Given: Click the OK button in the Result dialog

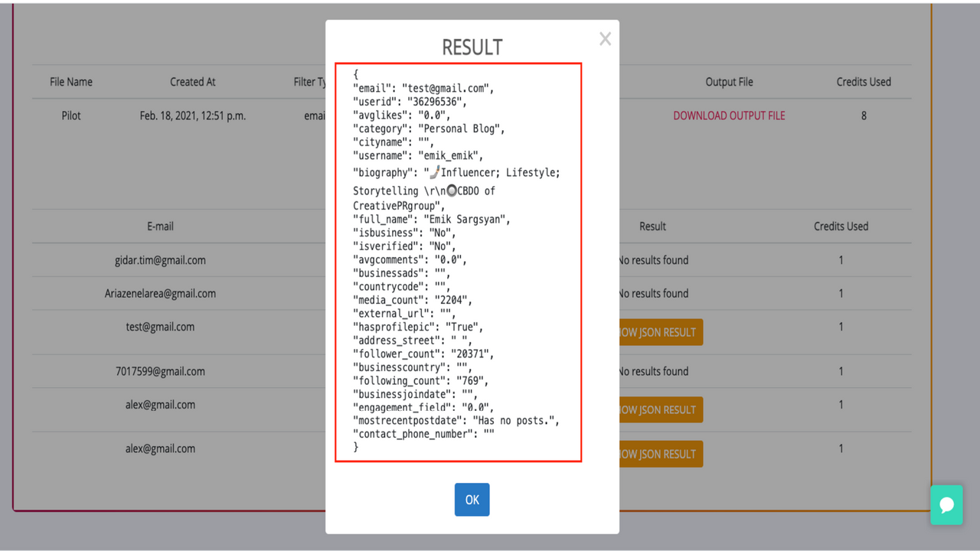Looking at the screenshot, I should pos(472,500).
